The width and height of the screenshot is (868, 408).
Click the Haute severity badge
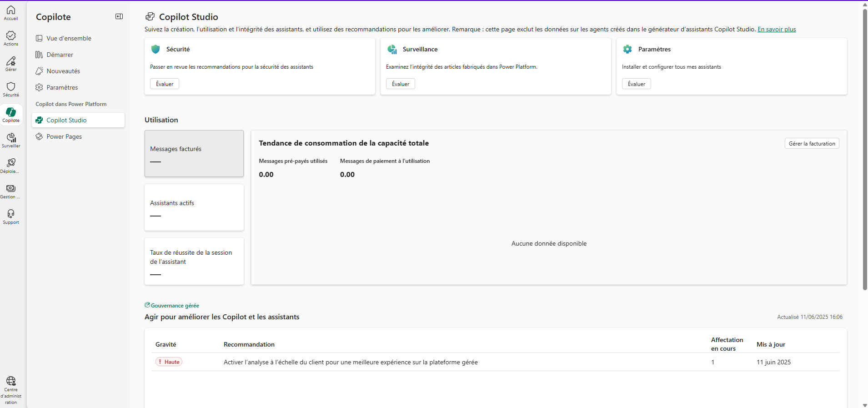[169, 362]
